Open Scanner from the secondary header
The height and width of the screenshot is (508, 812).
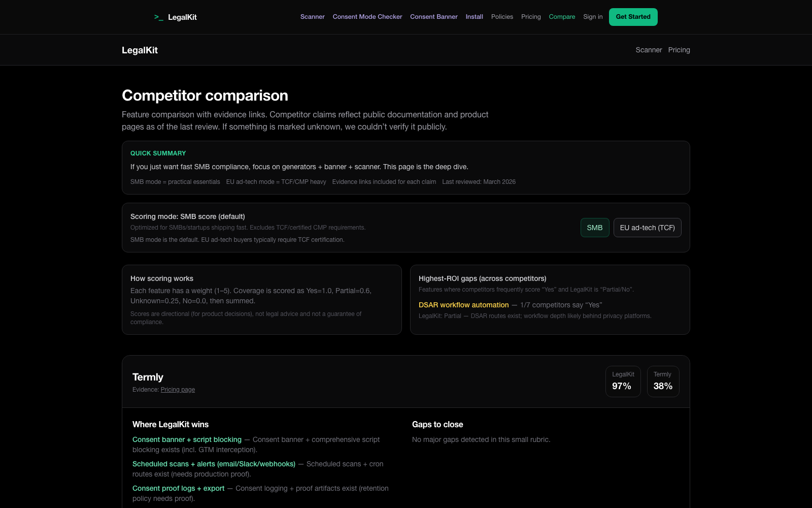pos(649,50)
